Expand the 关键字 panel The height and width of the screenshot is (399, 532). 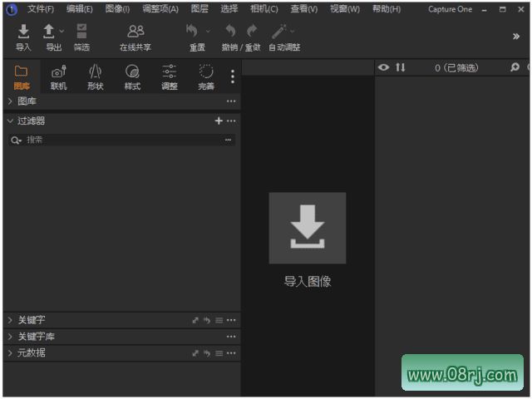(10, 320)
